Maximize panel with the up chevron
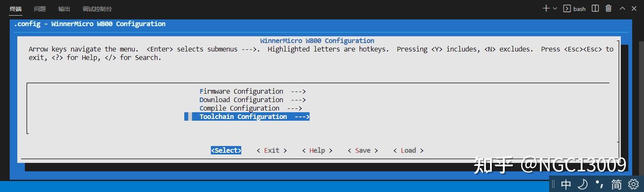This screenshot has height=192, width=644. pyautogui.click(x=622, y=8)
